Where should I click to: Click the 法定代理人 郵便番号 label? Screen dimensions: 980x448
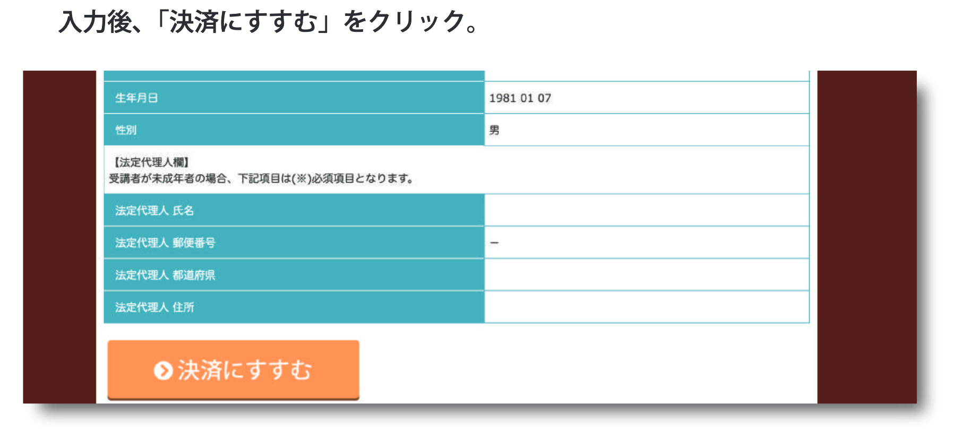coord(165,243)
